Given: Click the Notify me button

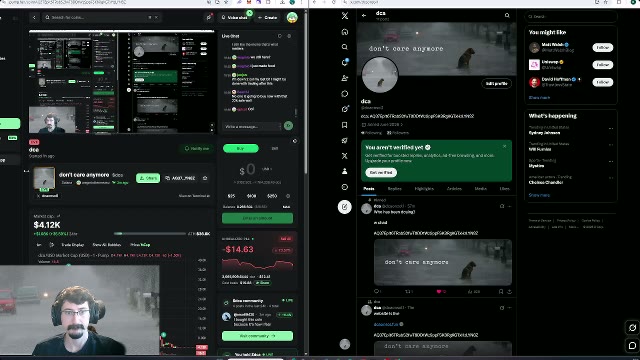Looking at the screenshot, I should pos(197,149).
